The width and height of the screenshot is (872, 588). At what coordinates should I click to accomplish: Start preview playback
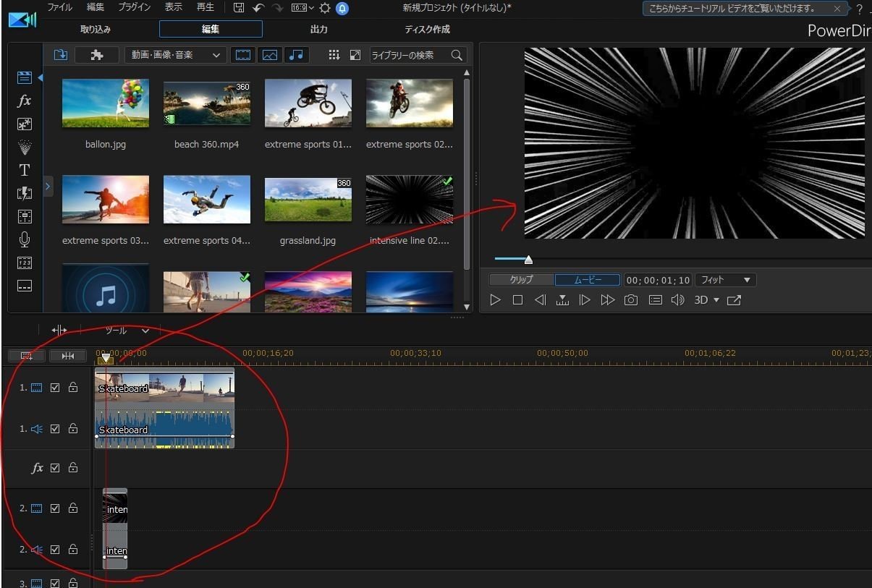(495, 300)
